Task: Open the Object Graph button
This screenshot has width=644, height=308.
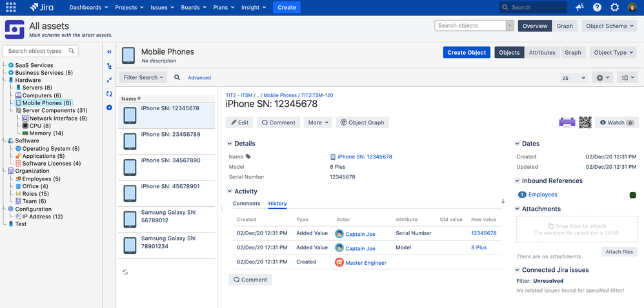Action: tap(362, 122)
